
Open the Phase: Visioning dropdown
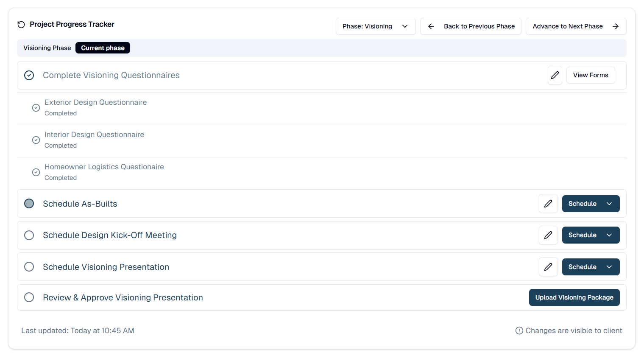(x=376, y=26)
